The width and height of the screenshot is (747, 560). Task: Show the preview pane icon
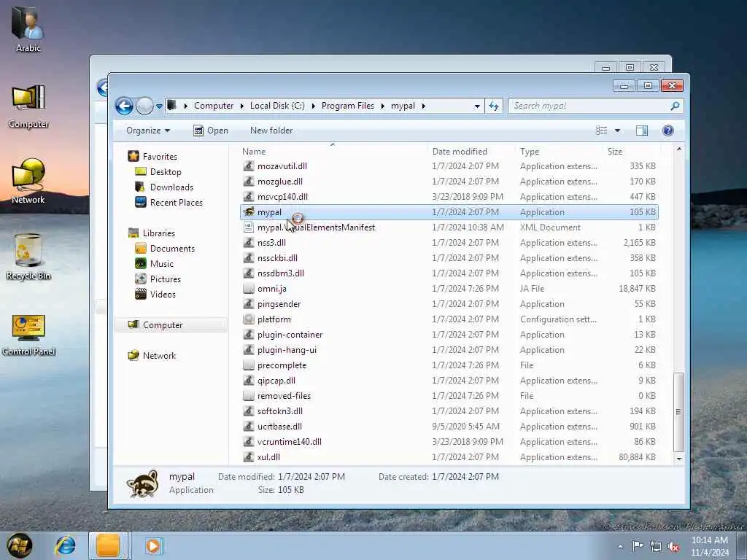642,131
